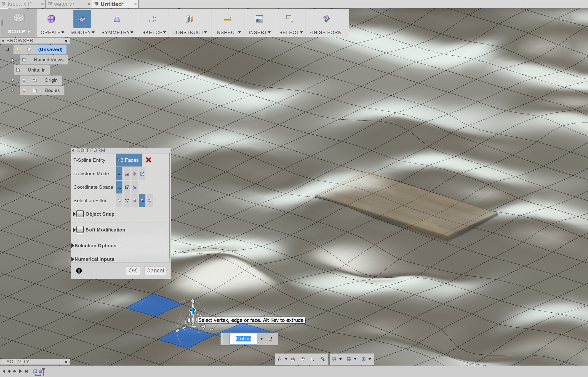This screenshot has width=588, height=377.
Task: Select the Body selection filter icon
Action: click(150, 201)
